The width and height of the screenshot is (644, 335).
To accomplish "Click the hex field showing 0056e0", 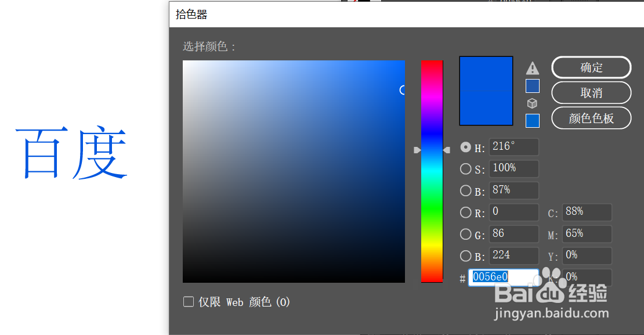I will 504,278.
